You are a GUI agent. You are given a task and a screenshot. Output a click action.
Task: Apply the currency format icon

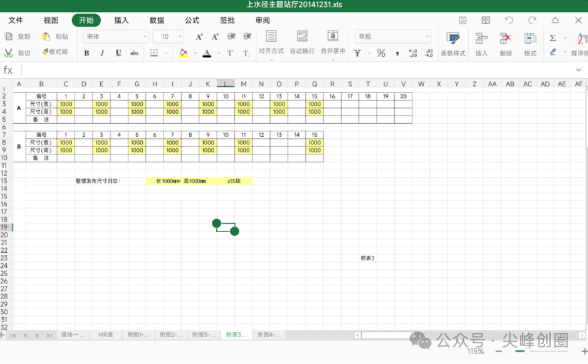click(357, 53)
